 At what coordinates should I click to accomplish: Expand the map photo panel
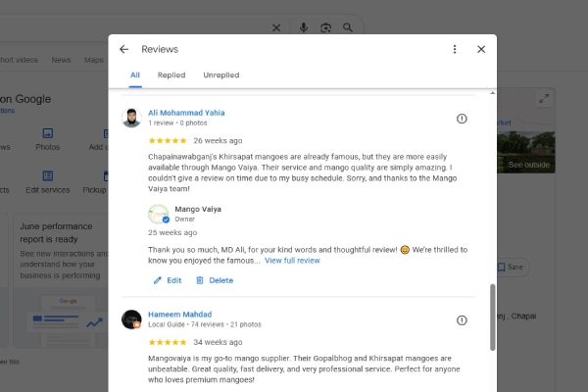click(x=544, y=98)
